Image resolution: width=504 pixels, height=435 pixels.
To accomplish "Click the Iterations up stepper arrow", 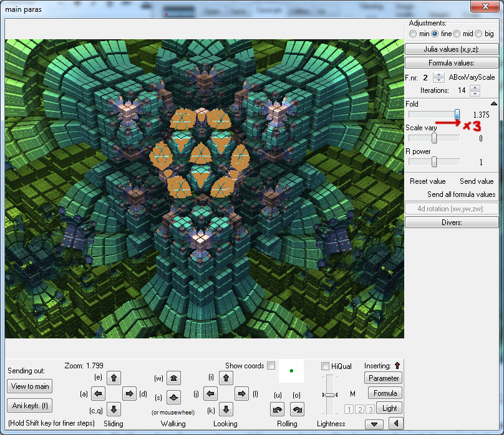I will (x=475, y=87).
